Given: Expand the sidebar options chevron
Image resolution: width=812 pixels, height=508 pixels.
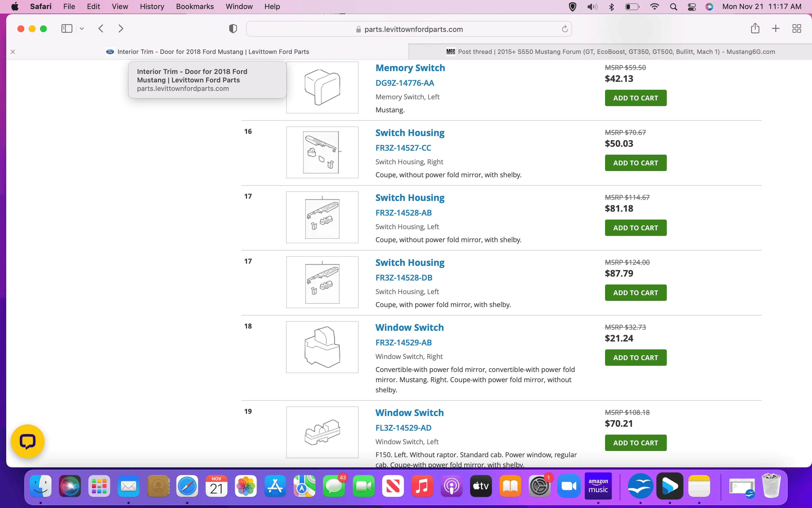Looking at the screenshot, I should pos(81,29).
